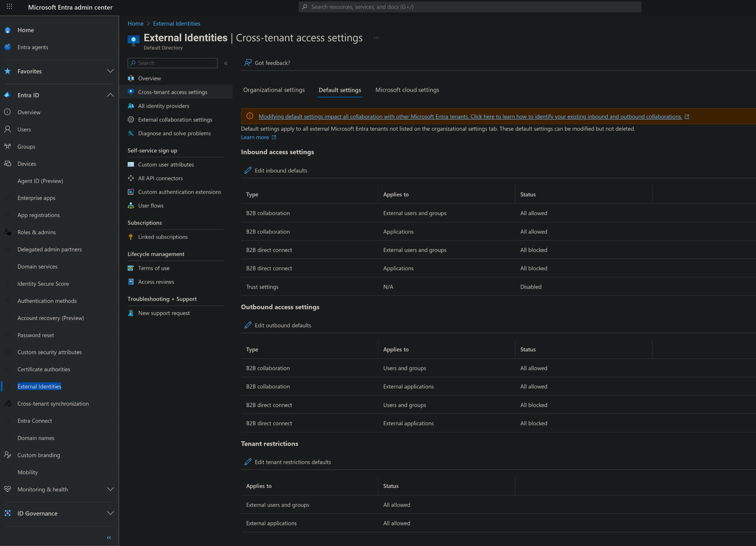Click the resource menu Search field

pyautogui.click(x=172, y=63)
